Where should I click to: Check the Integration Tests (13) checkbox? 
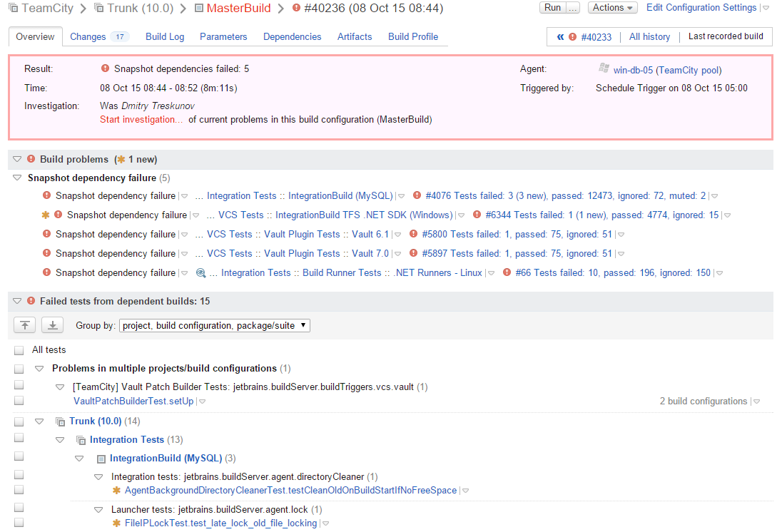click(19, 438)
